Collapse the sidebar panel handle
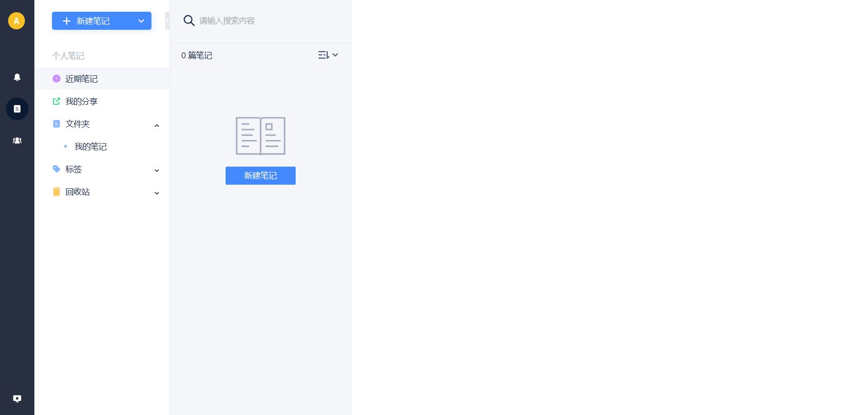 pyautogui.click(x=167, y=21)
